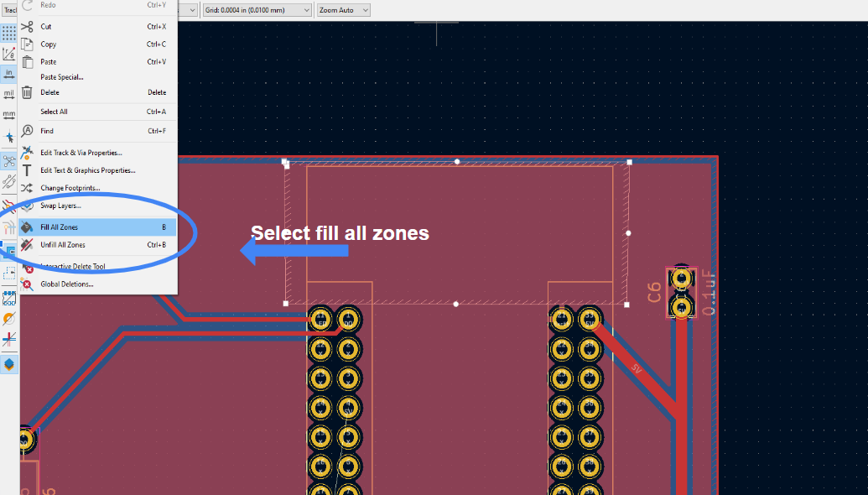Select Unfill All Zones
The height and width of the screenshot is (495, 868).
pyautogui.click(x=98, y=245)
